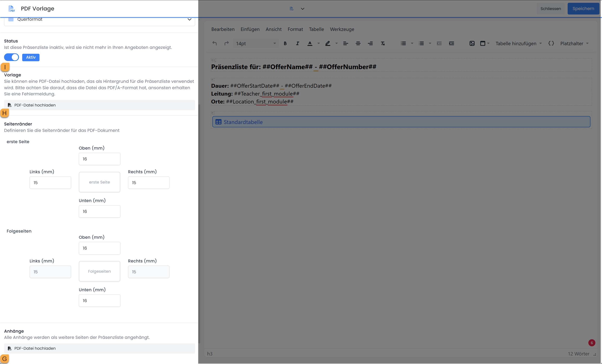The width and height of the screenshot is (602, 364).
Task: Click the Italic formatting icon
Action: tap(297, 44)
